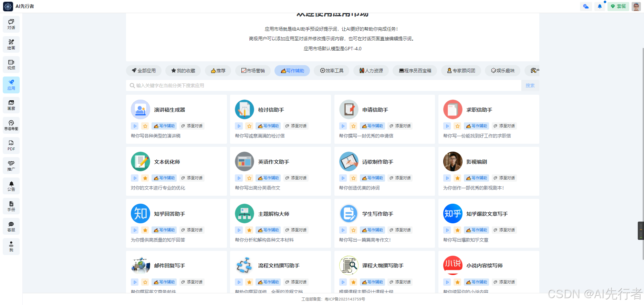Select the 市场营销 category tab
Screen dimensions: 644x305
pos(253,71)
